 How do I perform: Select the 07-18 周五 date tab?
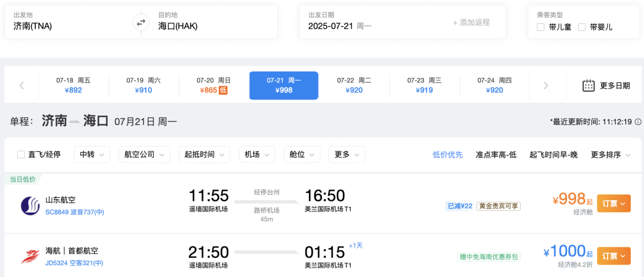pos(73,85)
